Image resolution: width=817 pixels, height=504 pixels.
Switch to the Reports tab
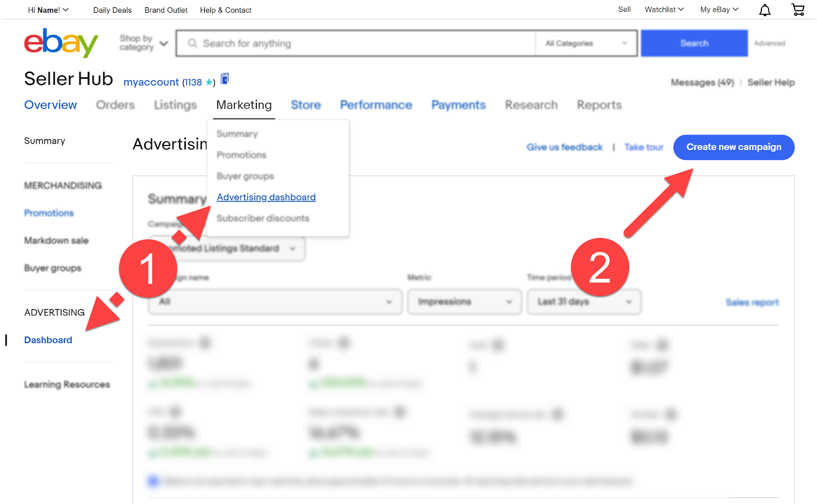pyautogui.click(x=599, y=105)
